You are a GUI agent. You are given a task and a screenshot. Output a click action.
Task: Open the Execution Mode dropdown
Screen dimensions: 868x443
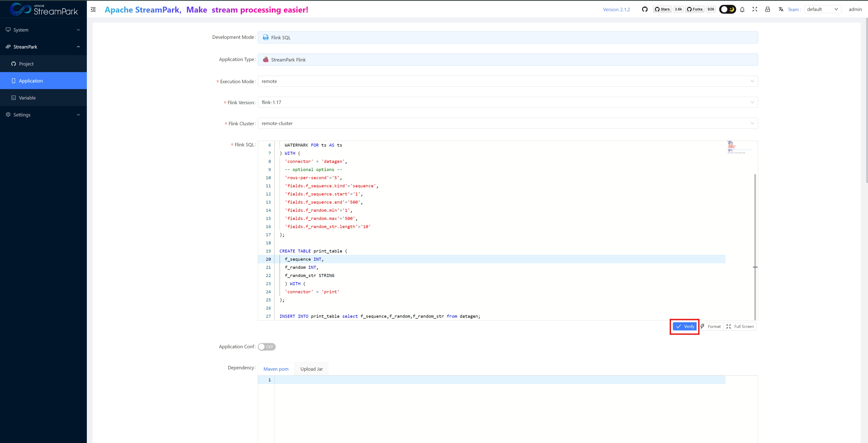(508, 81)
